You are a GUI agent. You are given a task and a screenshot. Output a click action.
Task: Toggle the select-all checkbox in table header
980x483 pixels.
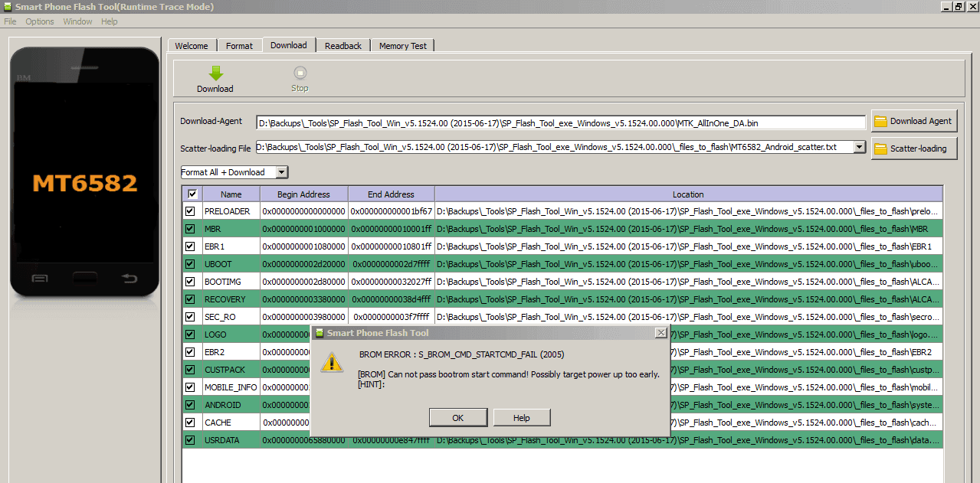coord(192,194)
